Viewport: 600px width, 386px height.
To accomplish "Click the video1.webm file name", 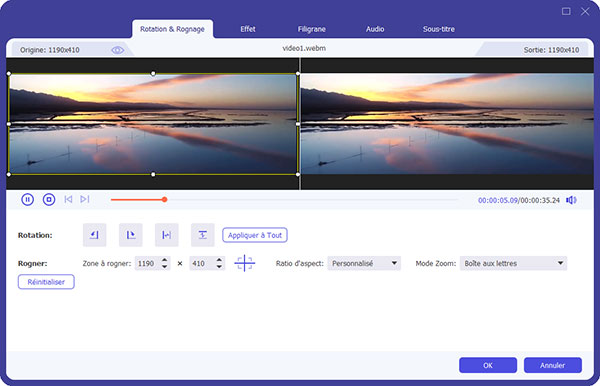I will point(304,48).
